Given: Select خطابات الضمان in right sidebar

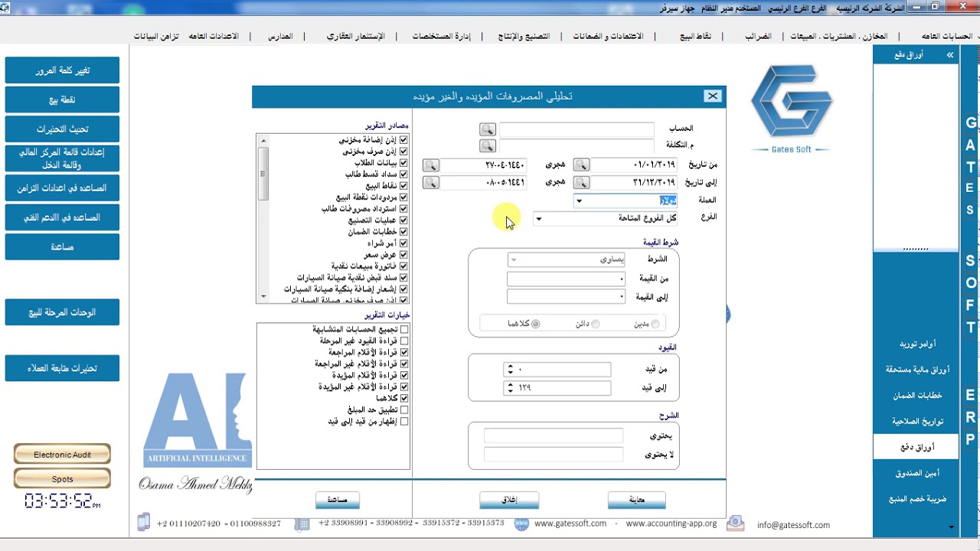Looking at the screenshot, I should (916, 395).
